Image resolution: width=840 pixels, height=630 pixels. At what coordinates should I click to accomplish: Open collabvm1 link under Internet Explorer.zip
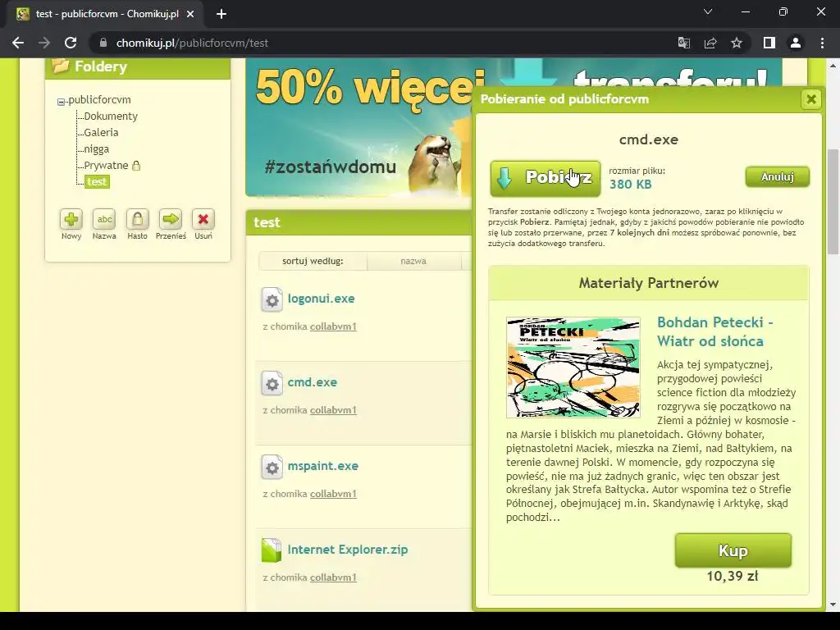tap(333, 577)
